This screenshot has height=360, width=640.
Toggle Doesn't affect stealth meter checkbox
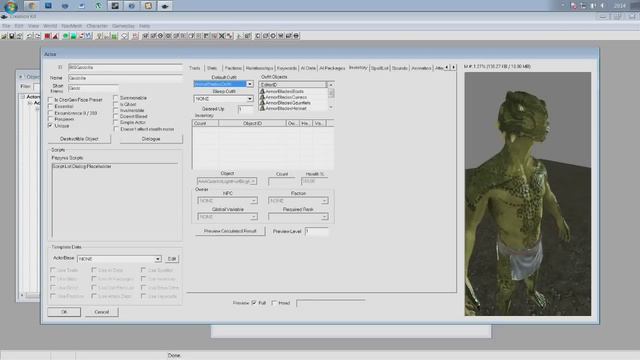click(116, 129)
